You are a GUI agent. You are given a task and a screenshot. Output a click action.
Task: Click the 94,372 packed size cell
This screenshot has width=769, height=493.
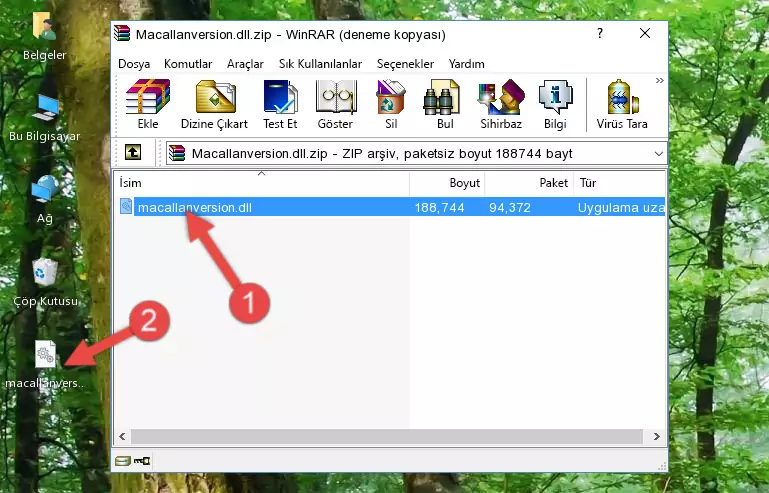click(510, 208)
